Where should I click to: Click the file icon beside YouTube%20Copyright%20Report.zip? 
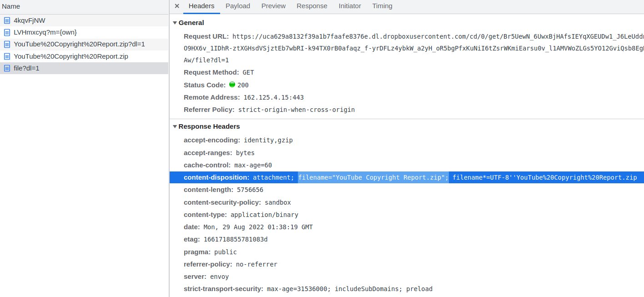point(7,56)
